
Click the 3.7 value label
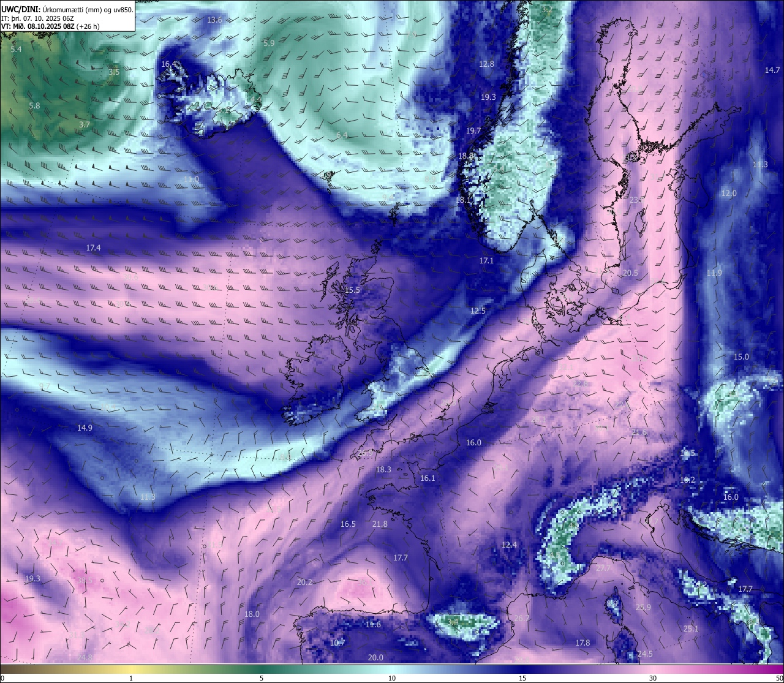click(x=85, y=125)
